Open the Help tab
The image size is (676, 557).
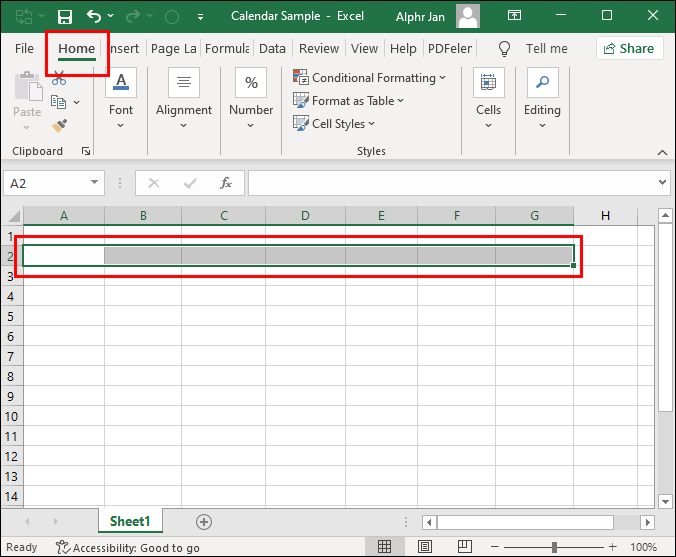pyautogui.click(x=403, y=49)
